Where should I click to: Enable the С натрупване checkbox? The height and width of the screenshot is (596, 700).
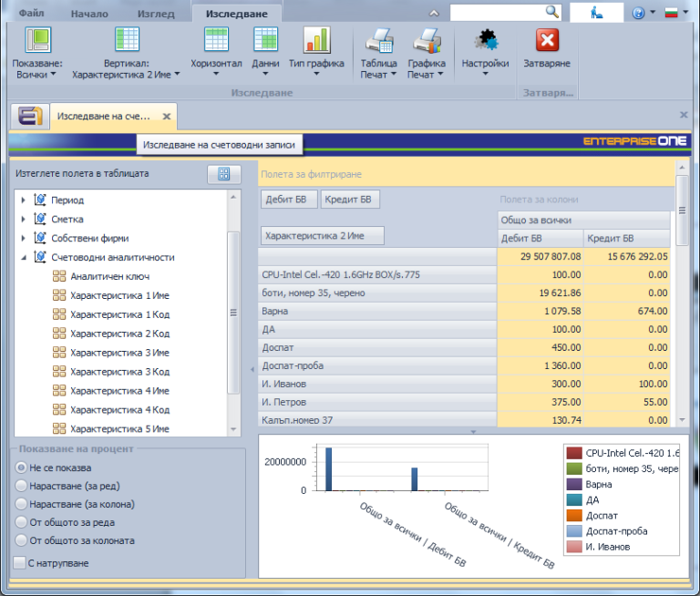click(20, 563)
